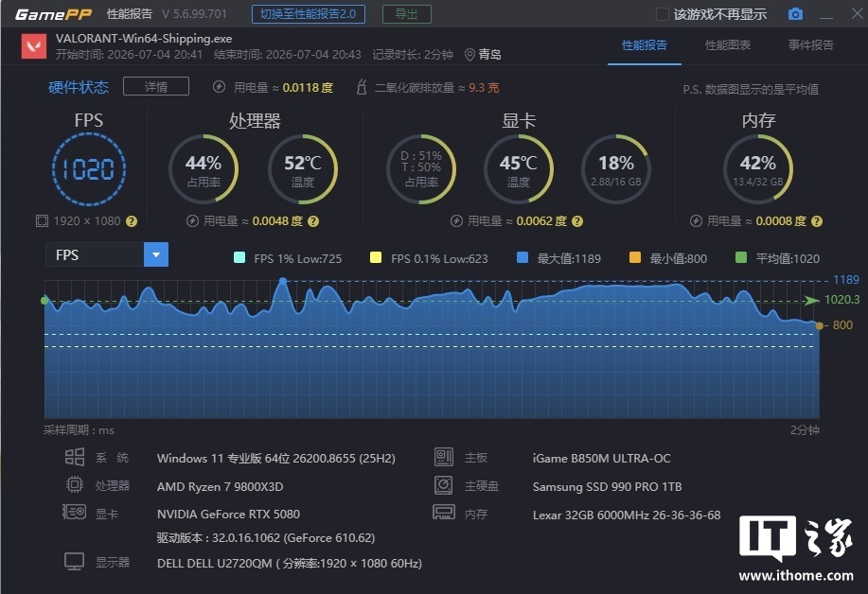Viewport: 868px width, 594px height.
Task: Click the GPU 45℃ temperature gauge
Action: 518,169
